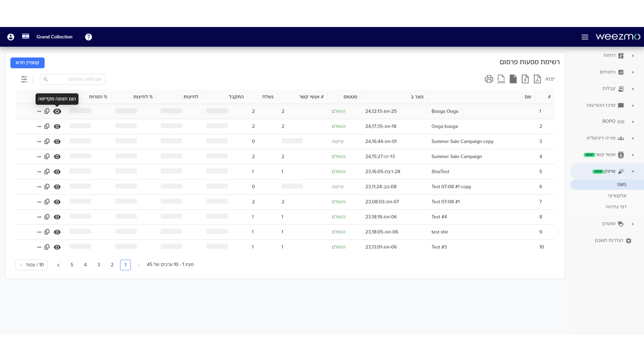Viewport: 644px width, 362px height.
Task: Select the אלקטרוני submenu item
Action: pos(617,196)
